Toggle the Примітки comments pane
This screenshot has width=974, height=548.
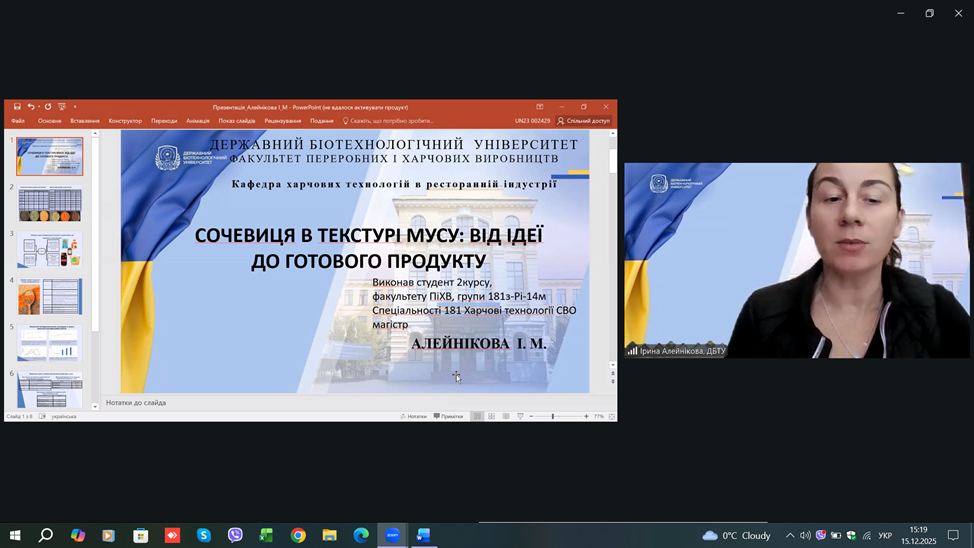click(x=449, y=416)
